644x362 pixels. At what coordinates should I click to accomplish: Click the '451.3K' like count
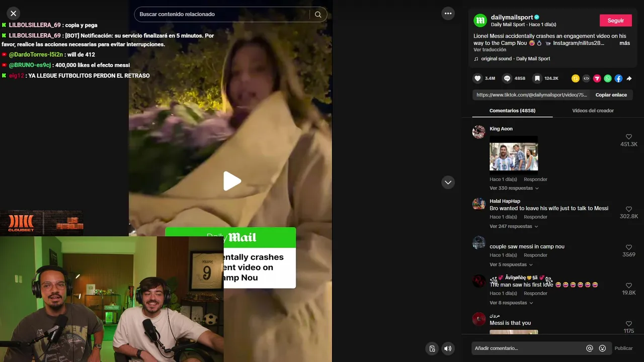(x=629, y=145)
